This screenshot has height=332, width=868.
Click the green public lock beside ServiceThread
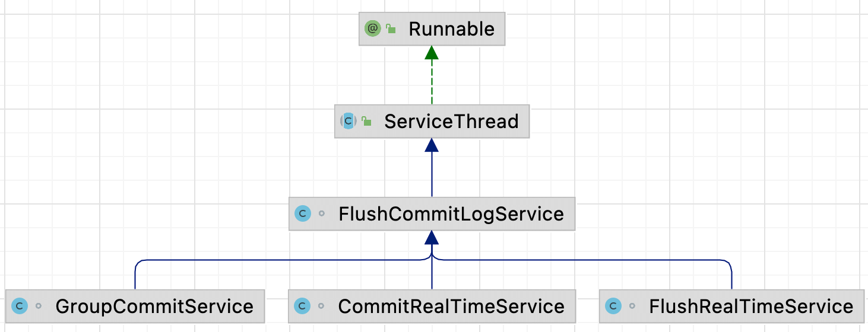(x=366, y=122)
